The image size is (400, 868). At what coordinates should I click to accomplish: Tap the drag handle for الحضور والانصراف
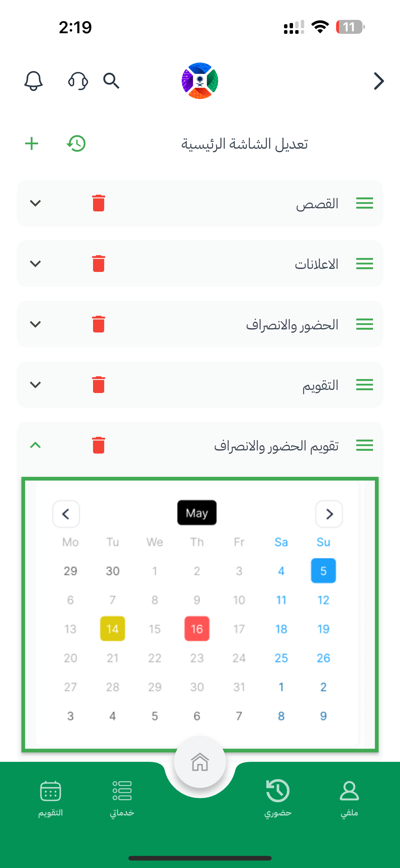(365, 324)
